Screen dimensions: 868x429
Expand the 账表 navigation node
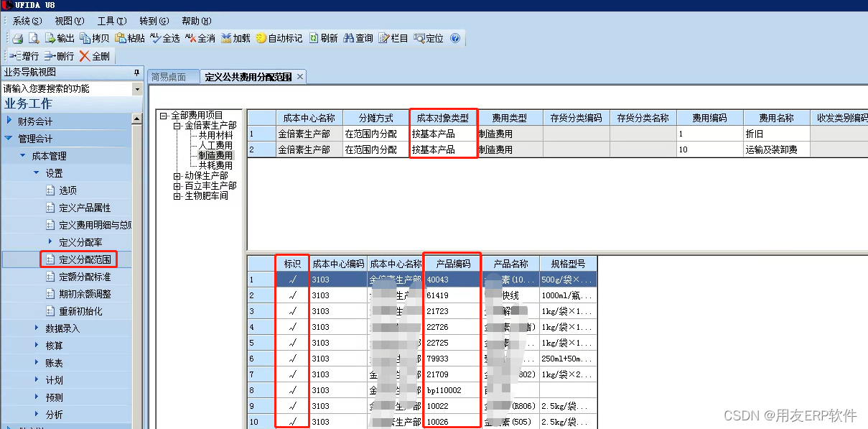37,363
